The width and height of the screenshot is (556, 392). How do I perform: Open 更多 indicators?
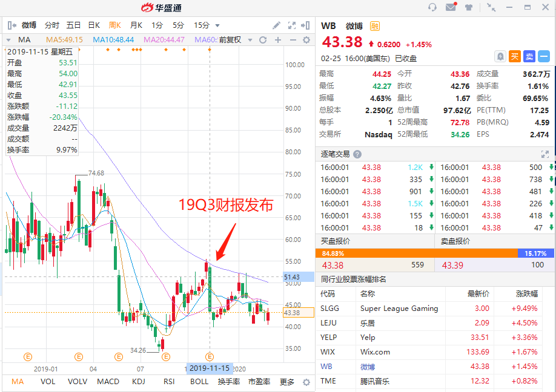point(287,382)
